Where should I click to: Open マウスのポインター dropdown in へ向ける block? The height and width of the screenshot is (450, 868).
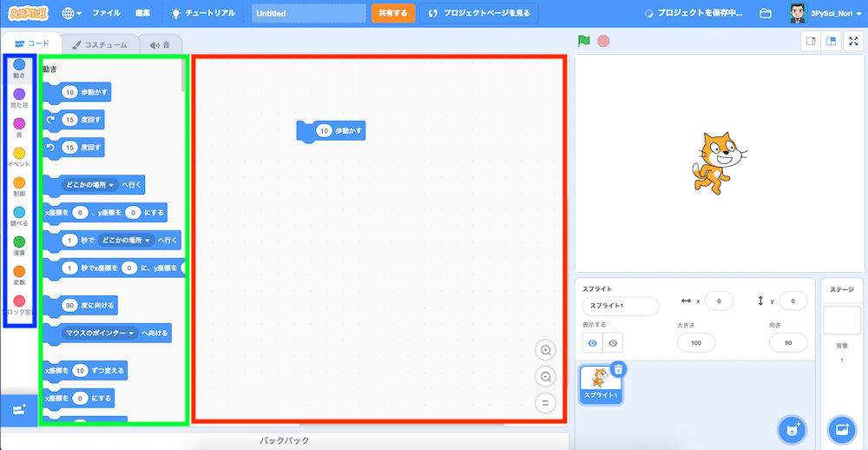point(100,334)
